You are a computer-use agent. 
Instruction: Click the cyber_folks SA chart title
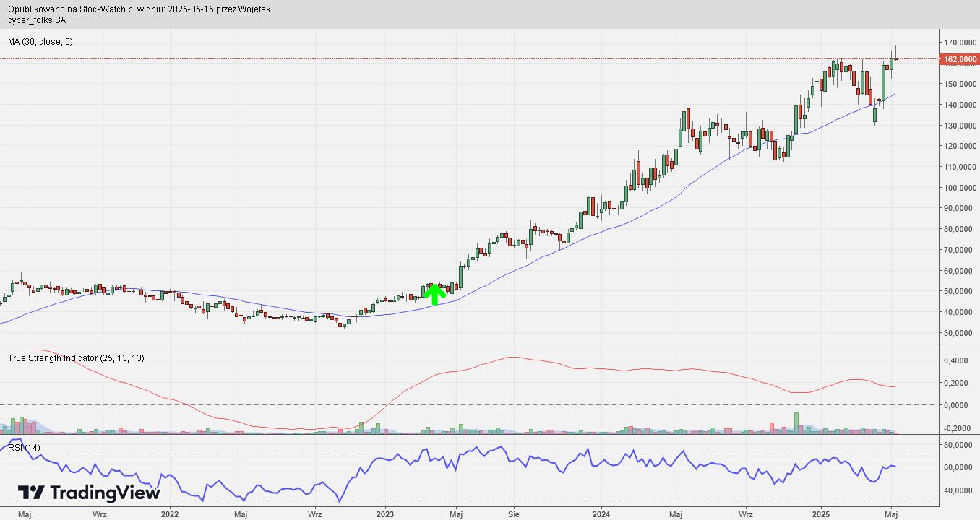37,20
